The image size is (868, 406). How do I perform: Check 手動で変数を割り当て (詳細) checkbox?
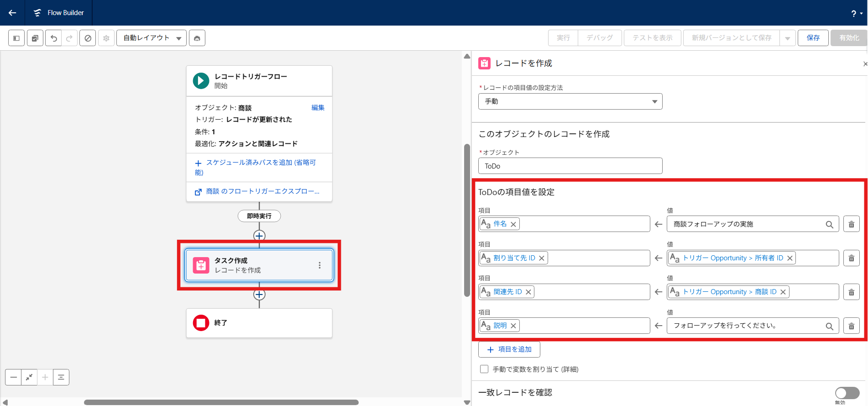coord(484,369)
